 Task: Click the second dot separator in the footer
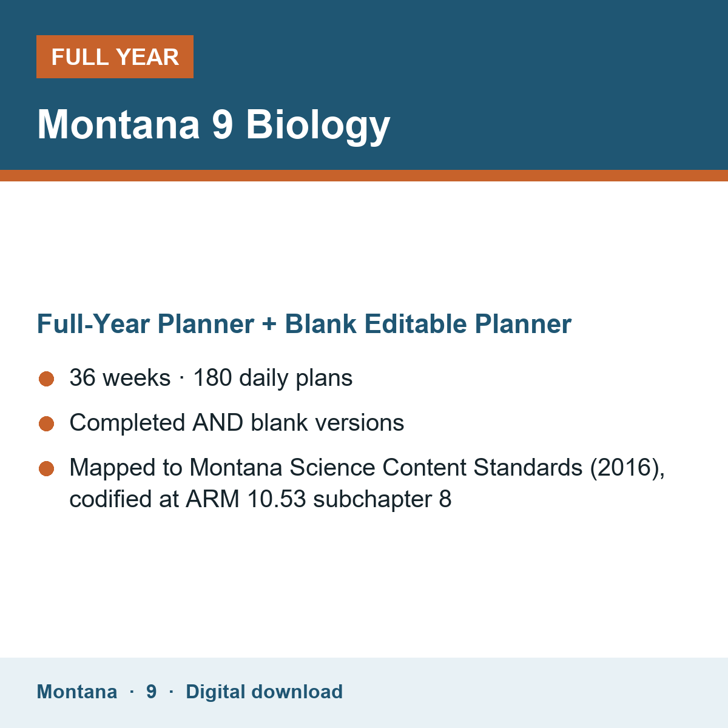(x=171, y=692)
